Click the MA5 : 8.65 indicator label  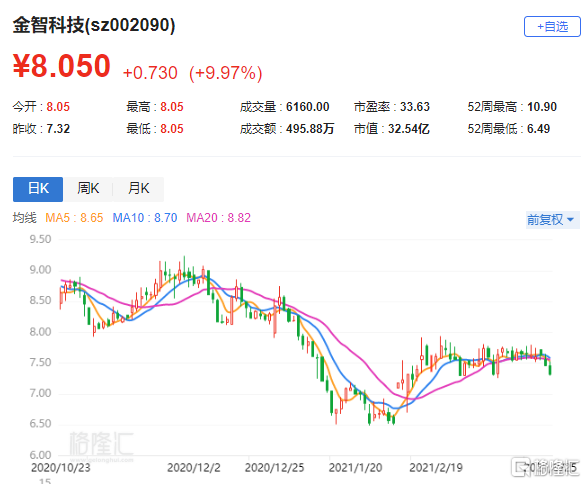tap(74, 218)
